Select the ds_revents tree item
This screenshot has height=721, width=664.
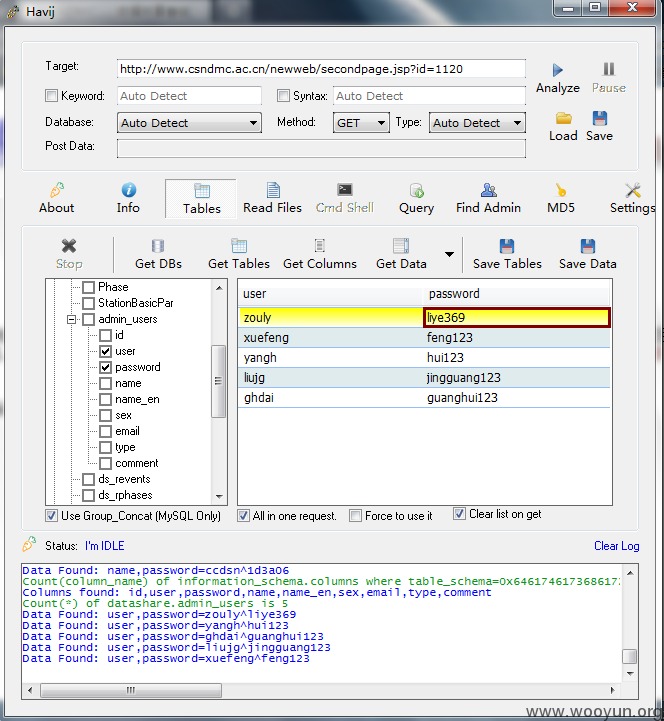(x=124, y=479)
